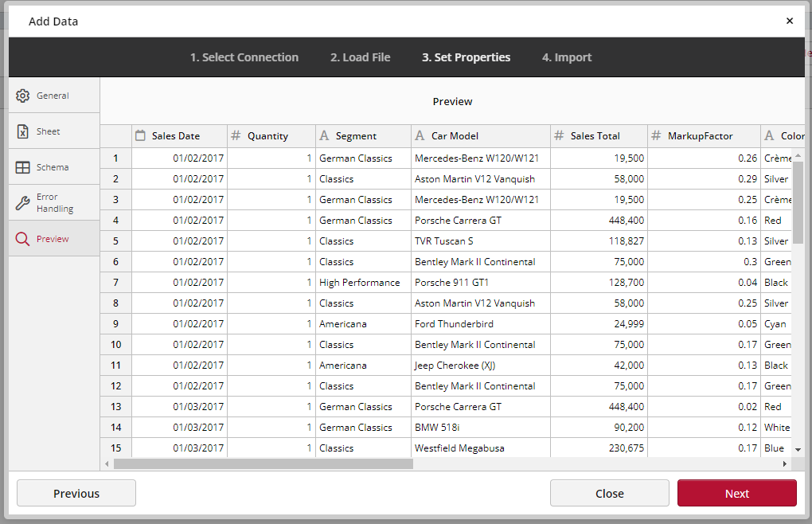Close the Add Data dialog

(789, 21)
